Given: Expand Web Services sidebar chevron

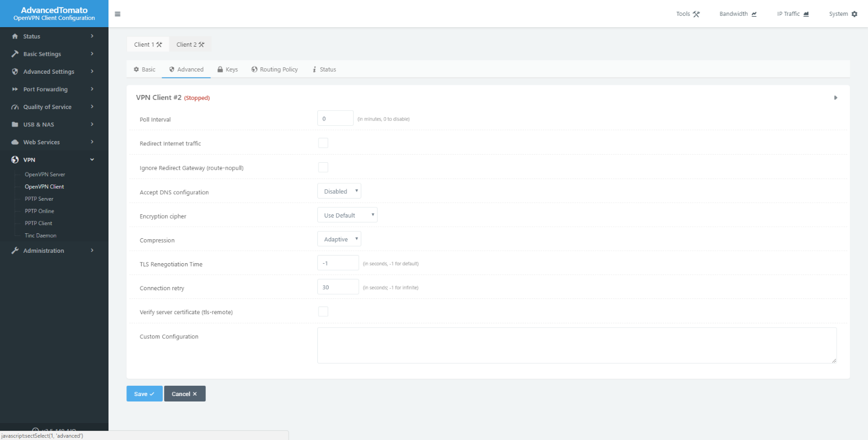Looking at the screenshot, I should pyautogui.click(x=92, y=142).
